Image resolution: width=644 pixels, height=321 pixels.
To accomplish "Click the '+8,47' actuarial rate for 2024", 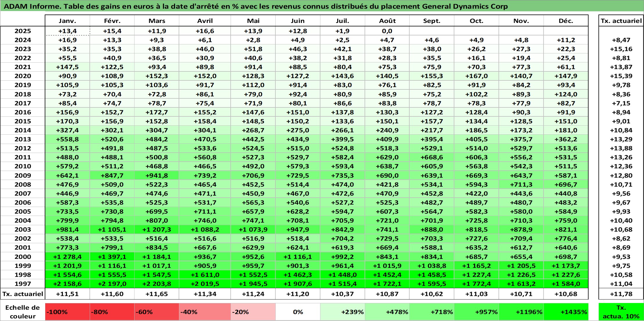I will (621, 40).
